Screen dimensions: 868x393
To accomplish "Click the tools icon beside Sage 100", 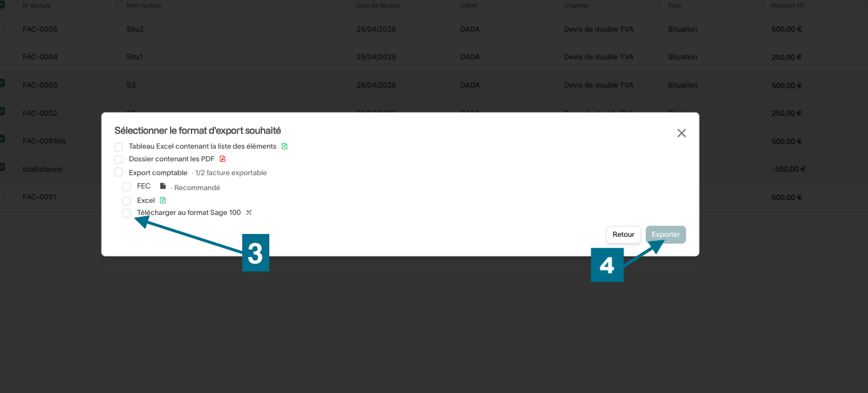I will point(249,213).
